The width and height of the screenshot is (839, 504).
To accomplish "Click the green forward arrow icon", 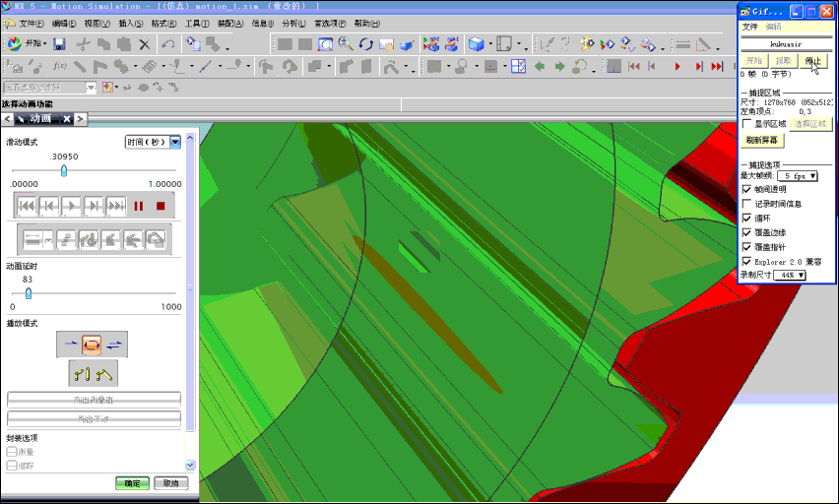I will click(x=559, y=66).
